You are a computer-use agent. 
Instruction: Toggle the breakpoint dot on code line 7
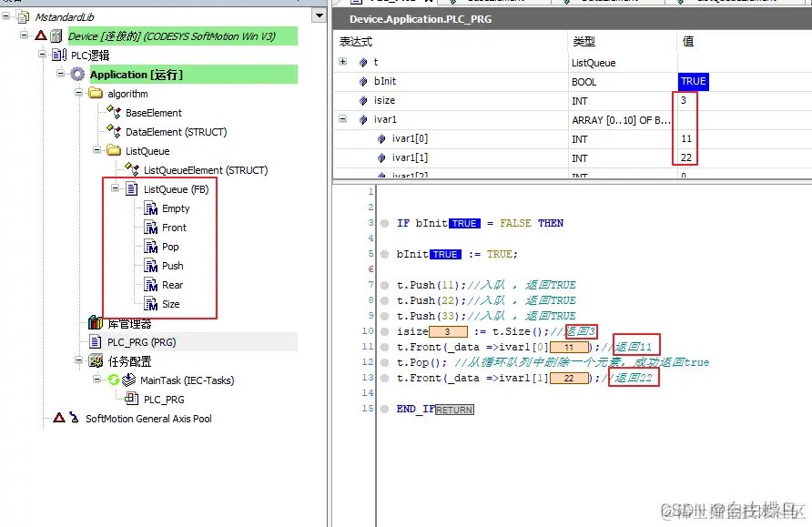[384, 285]
